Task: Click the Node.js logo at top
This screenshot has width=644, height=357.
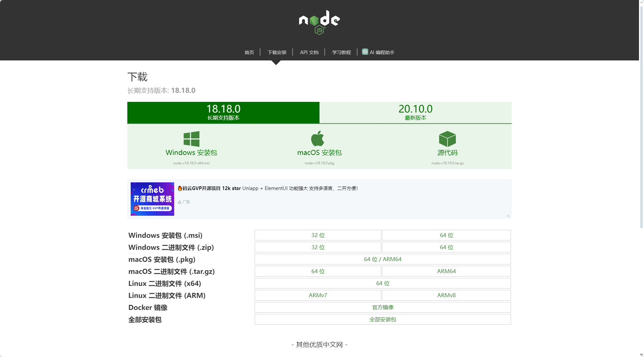Action: (x=319, y=22)
